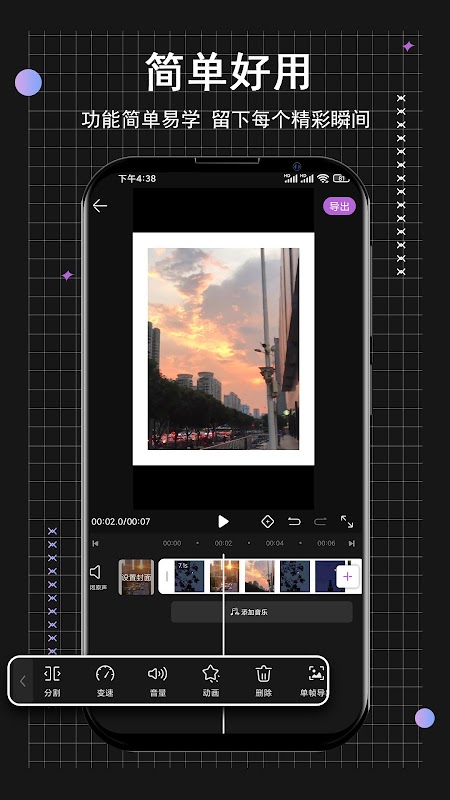Select the sunset clip thumbnail in the timeline

pyautogui.click(x=259, y=577)
